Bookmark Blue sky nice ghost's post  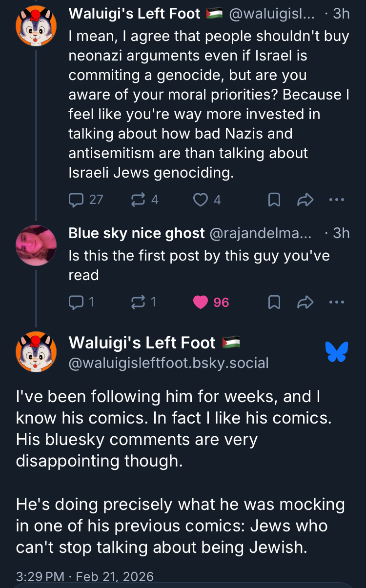coord(274,303)
